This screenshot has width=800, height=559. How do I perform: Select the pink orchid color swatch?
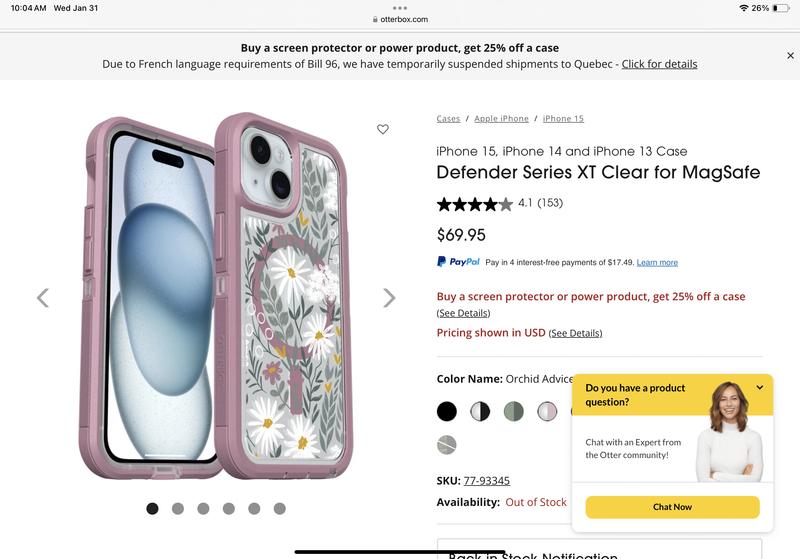point(547,411)
